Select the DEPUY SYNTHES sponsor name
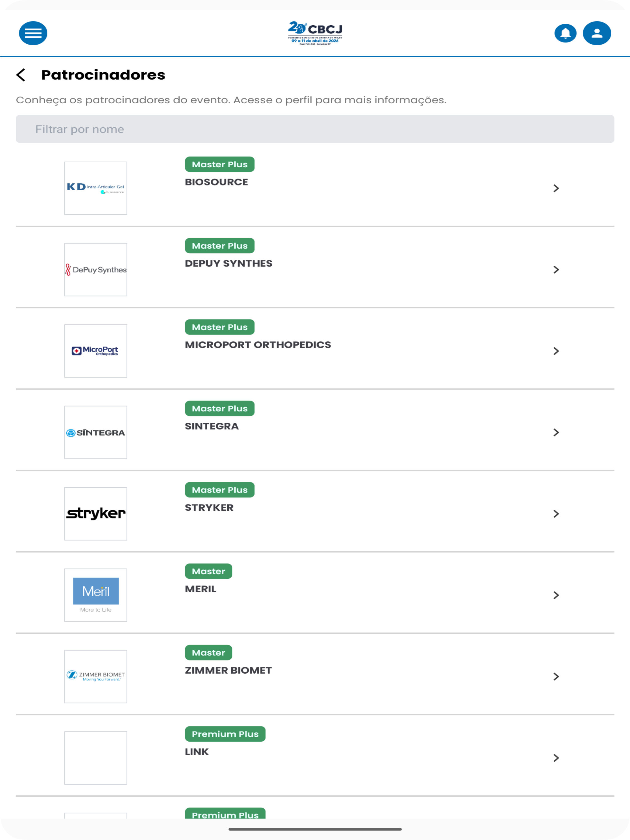Viewport: 630px width, 840px height. point(228,263)
